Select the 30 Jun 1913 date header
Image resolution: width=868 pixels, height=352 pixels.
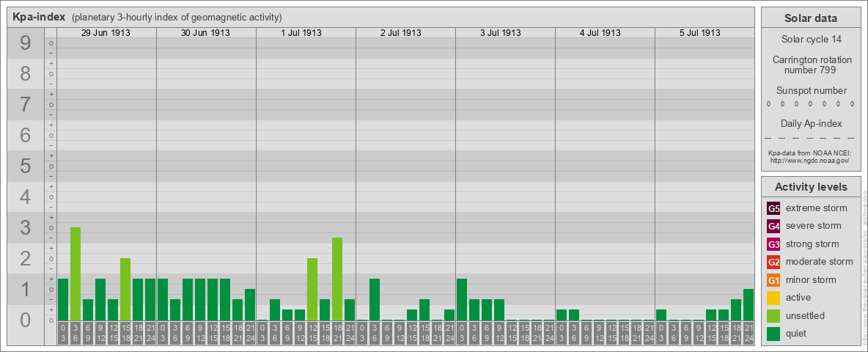point(205,33)
